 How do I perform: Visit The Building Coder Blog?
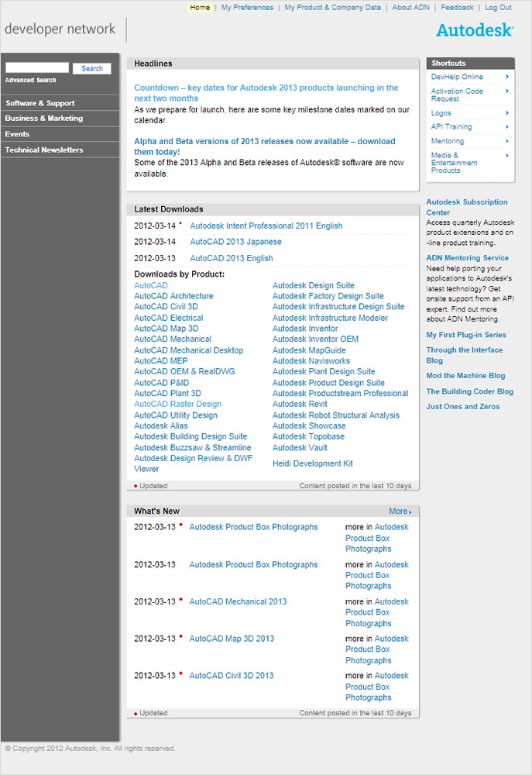469,391
